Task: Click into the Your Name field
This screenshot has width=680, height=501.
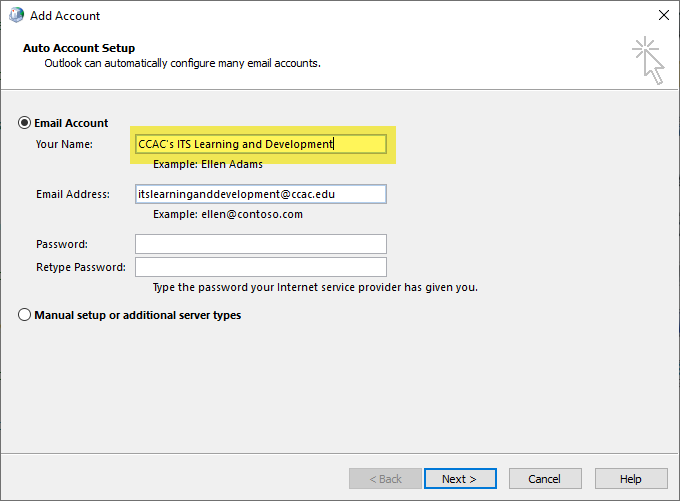Action: (x=261, y=144)
